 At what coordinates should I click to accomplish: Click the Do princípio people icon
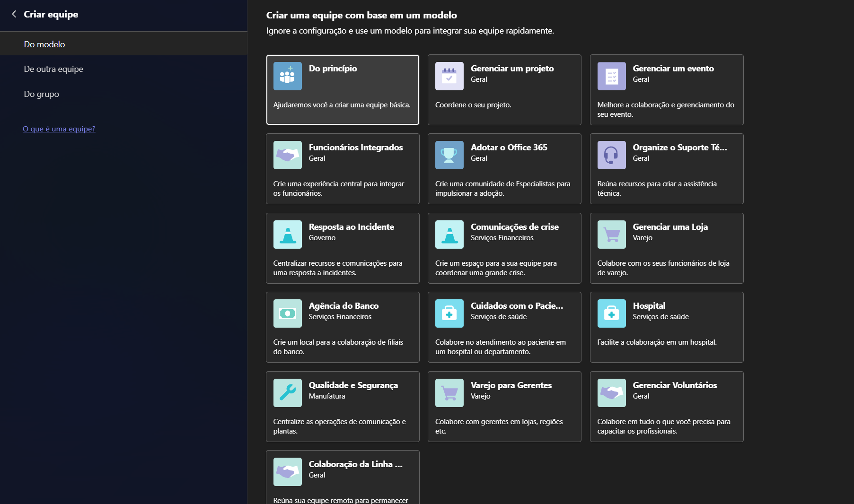(x=287, y=76)
